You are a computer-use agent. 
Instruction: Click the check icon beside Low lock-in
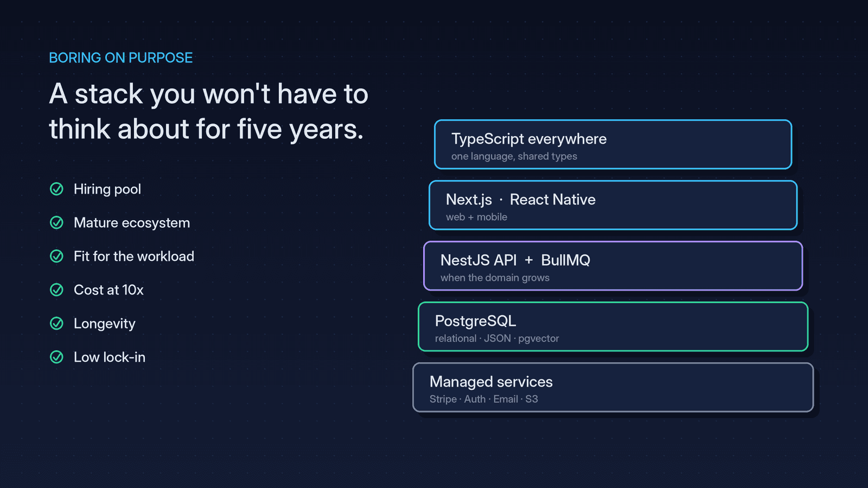point(56,357)
